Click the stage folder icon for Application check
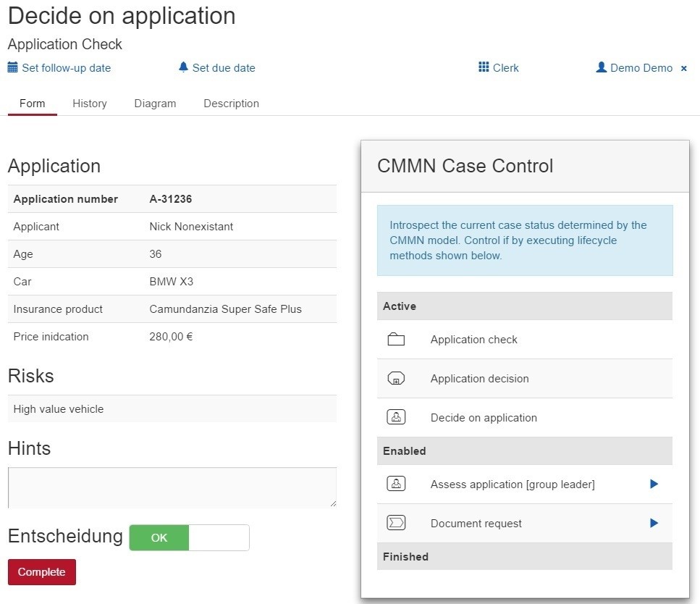The width and height of the screenshot is (700, 604). click(396, 340)
